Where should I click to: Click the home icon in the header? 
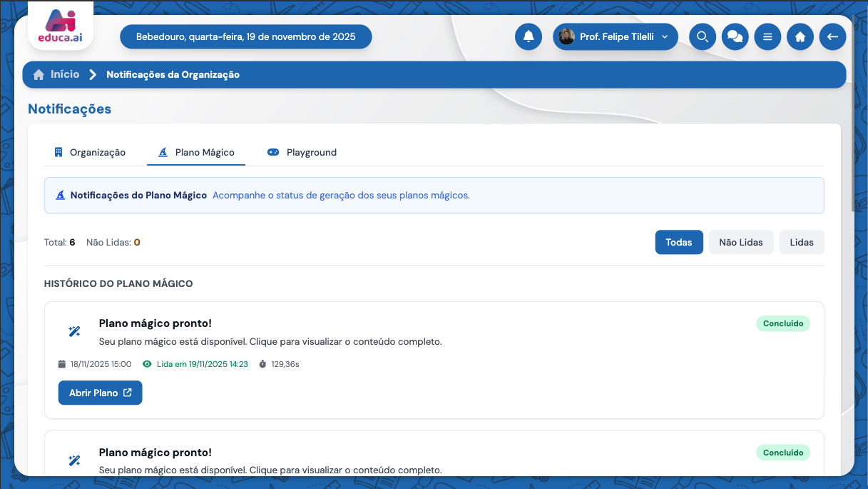coord(800,36)
